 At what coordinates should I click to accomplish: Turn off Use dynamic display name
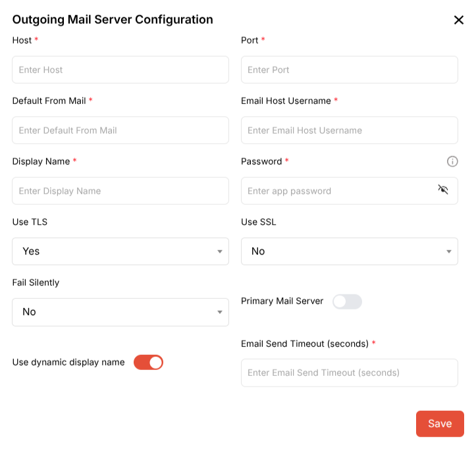[148, 363]
